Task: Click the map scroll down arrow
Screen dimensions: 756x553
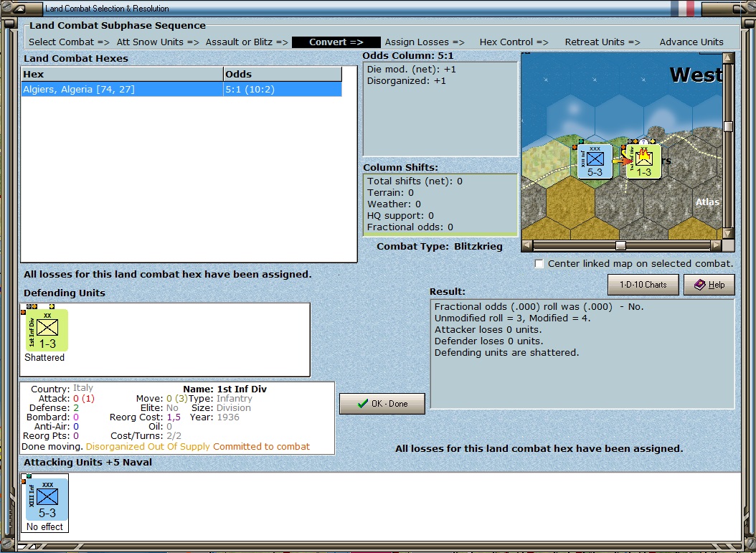Action: pyautogui.click(x=728, y=234)
